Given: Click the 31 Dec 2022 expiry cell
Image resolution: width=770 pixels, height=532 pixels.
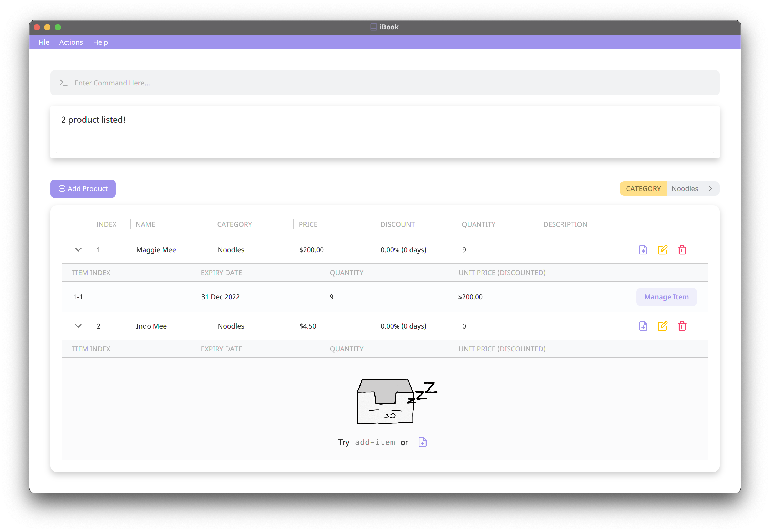Looking at the screenshot, I should 220,297.
